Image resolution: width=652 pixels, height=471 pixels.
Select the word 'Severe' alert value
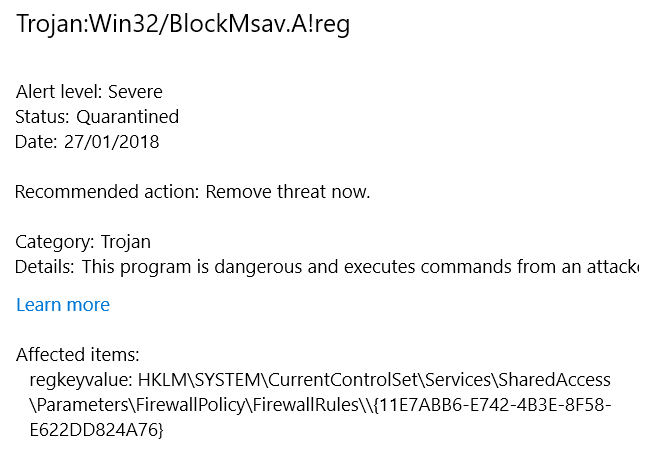[135, 93]
